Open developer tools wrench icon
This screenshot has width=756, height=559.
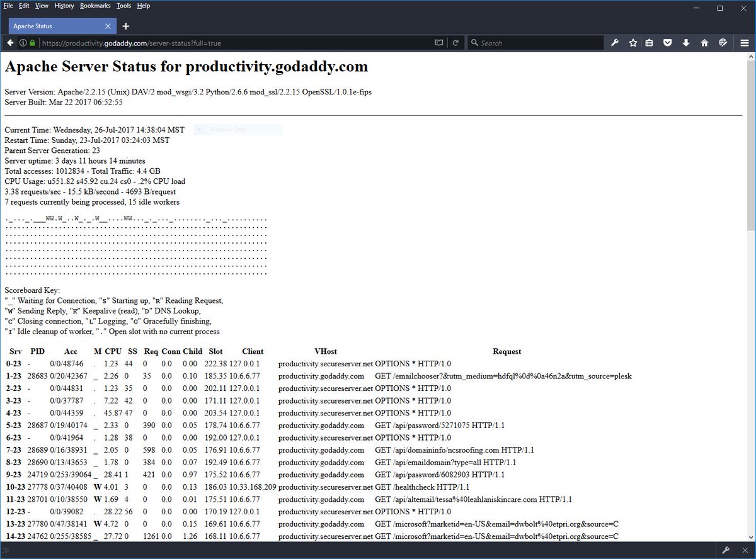(x=616, y=43)
